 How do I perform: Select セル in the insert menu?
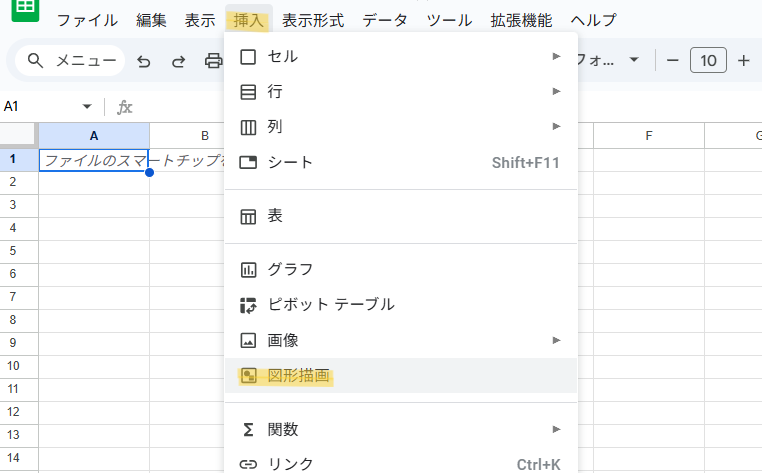401,56
